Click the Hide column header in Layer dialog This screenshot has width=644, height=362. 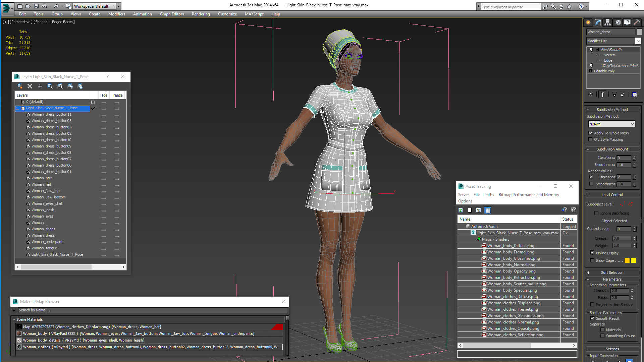point(104,95)
